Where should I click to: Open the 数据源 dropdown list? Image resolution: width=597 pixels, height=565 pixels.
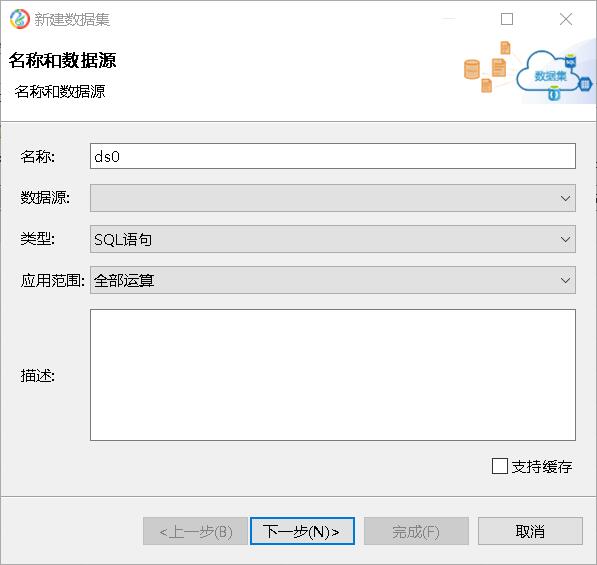pyautogui.click(x=333, y=198)
